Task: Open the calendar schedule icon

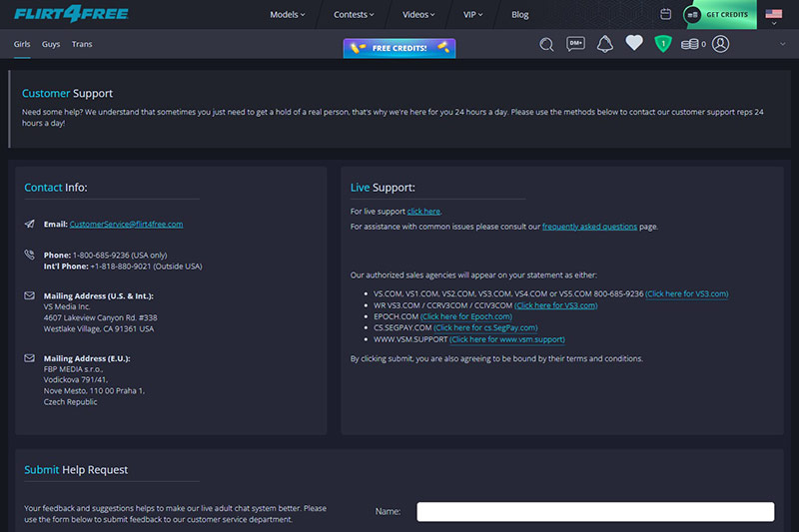Action: tap(665, 14)
